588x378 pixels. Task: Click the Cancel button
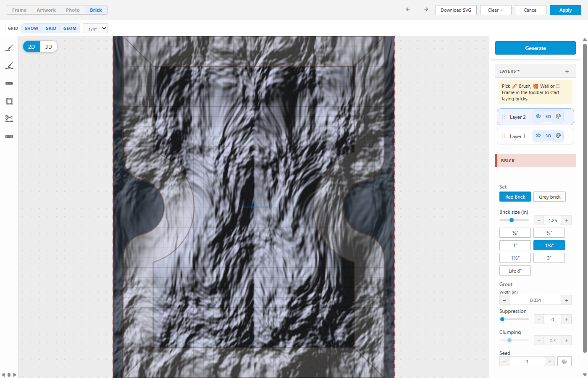tap(530, 10)
